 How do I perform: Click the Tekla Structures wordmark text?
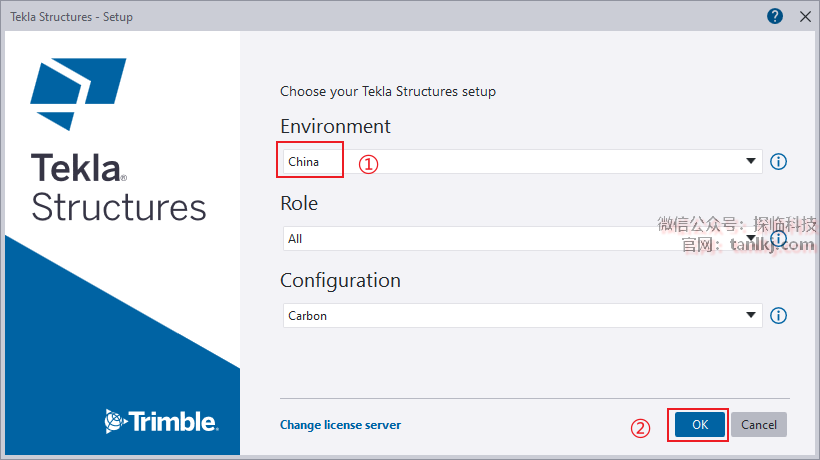pyautogui.click(x=118, y=188)
